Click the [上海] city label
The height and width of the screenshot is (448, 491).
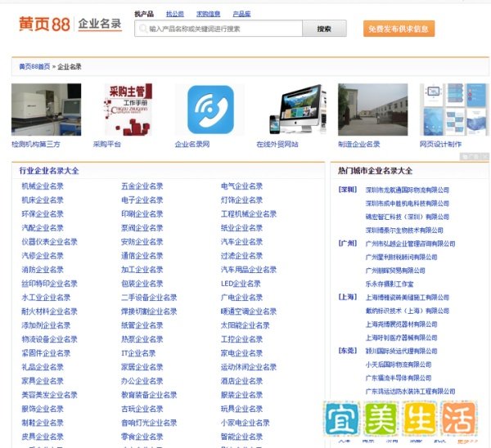348,297
